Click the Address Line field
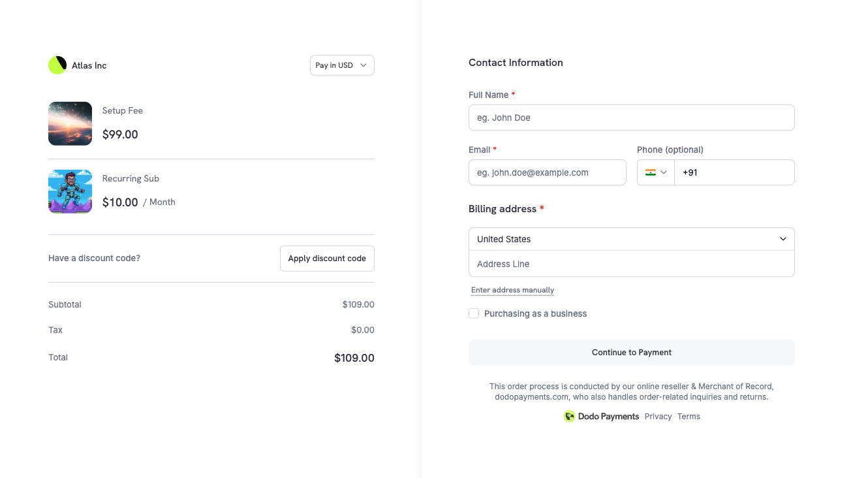The image size is (868, 478). point(631,264)
